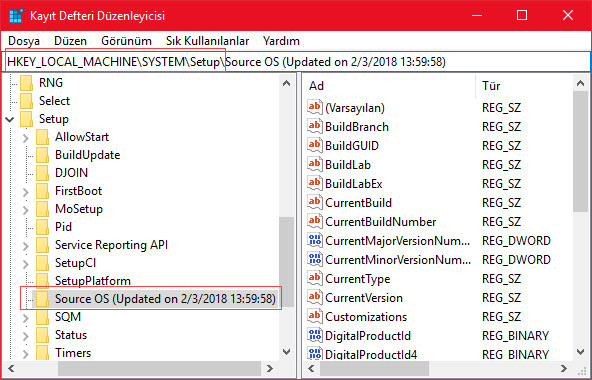Screen dimensions: 592x380
Task: Click the BuildGUID string value icon
Action: (314, 145)
